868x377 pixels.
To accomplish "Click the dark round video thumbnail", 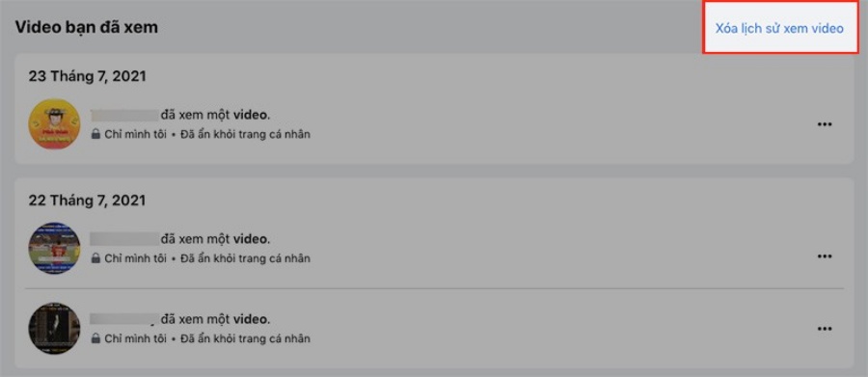I will pyautogui.click(x=54, y=328).
